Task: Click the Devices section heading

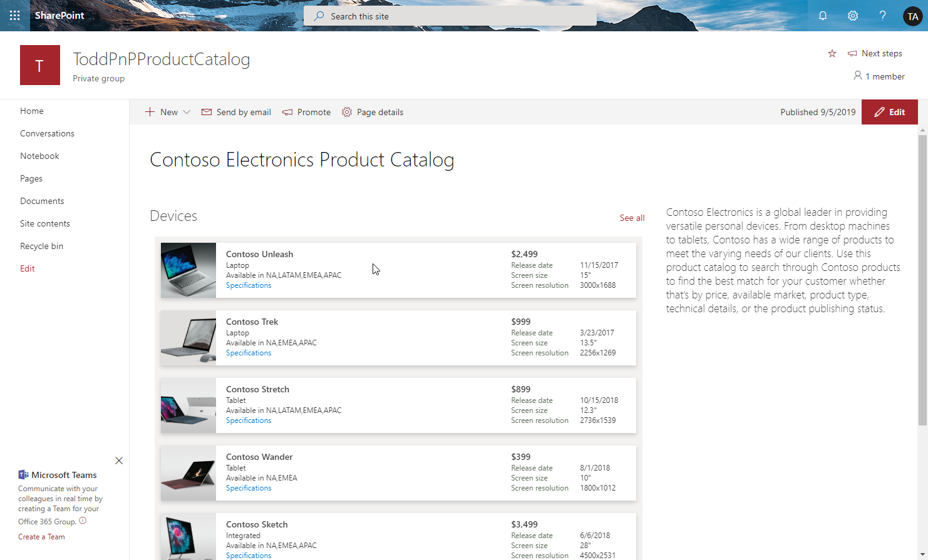Action: pyautogui.click(x=173, y=216)
